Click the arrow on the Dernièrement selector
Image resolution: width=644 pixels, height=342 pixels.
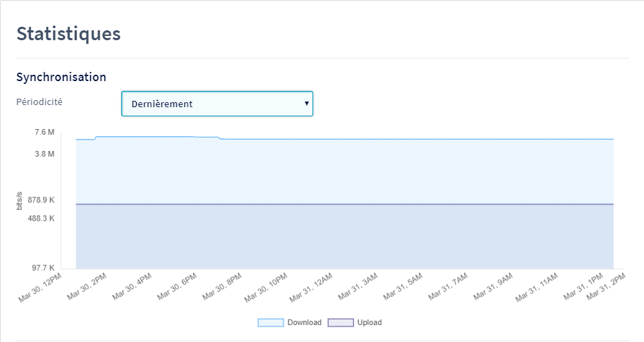(306, 103)
